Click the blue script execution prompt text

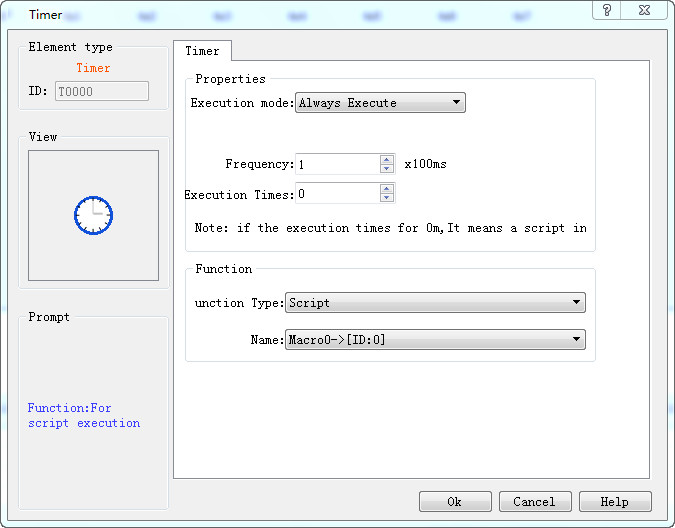(x=84, y=416)
